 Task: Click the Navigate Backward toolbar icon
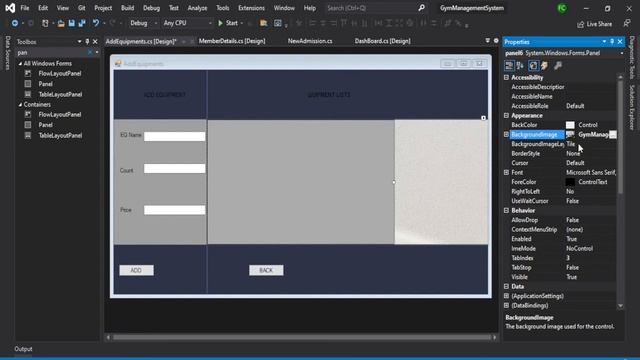click(x=15, y=23)
